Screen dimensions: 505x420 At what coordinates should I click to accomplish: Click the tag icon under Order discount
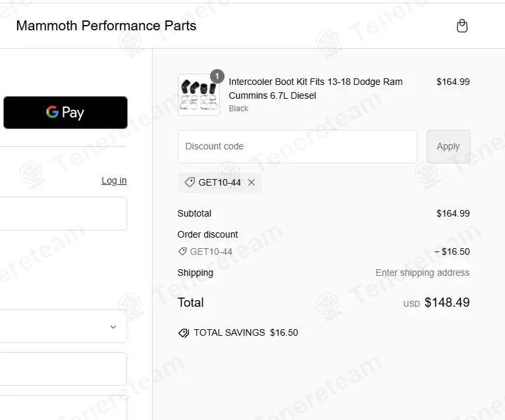pos(182,251)
